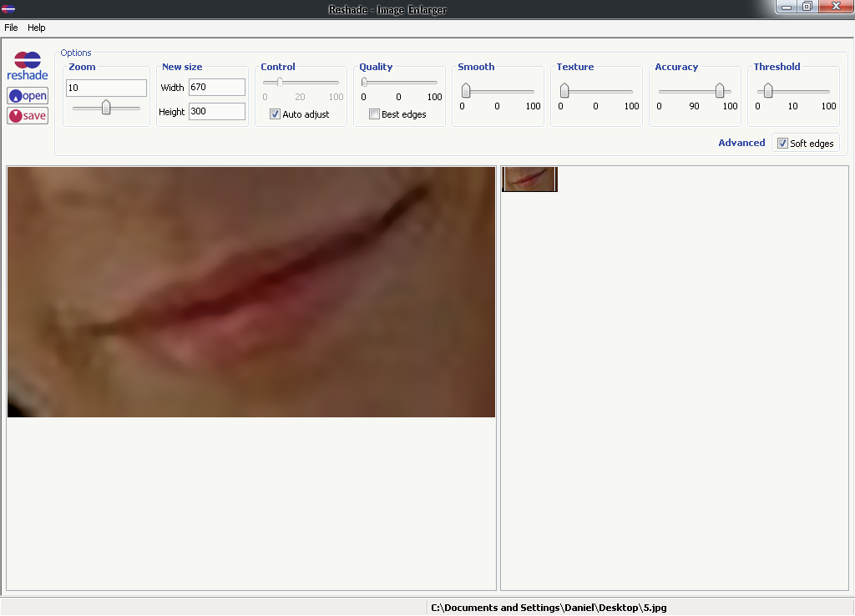Screen dimensions: 855x616
Task: Click the Threshold slider handle
Action: pos(768,90)
